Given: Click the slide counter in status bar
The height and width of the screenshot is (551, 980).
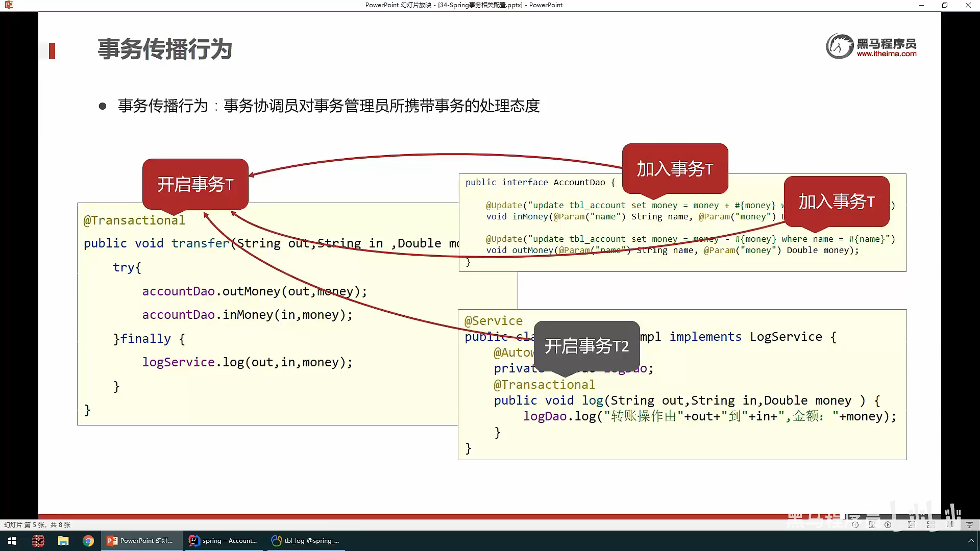Looking at the screenshot, I should (37, 524).
